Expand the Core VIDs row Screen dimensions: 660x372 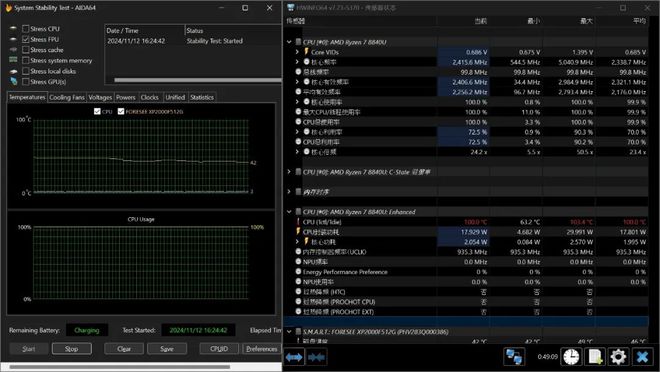[x=297, y=52]
